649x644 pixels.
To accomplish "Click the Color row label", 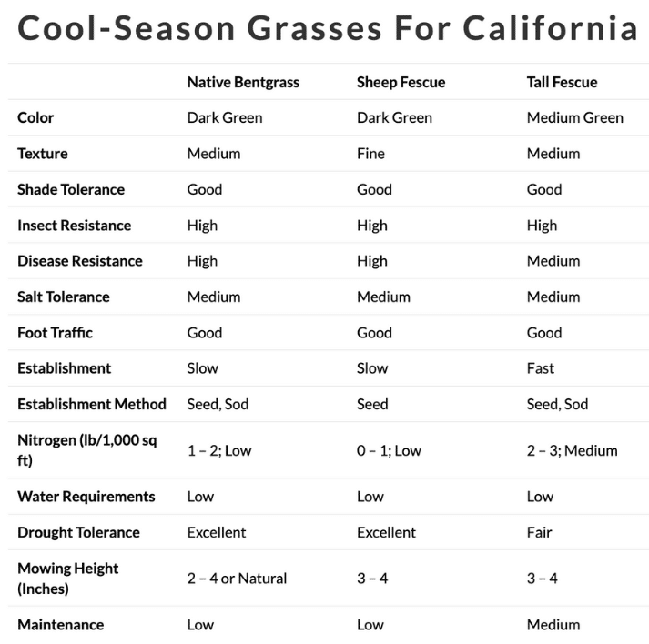I will point(35,117).
